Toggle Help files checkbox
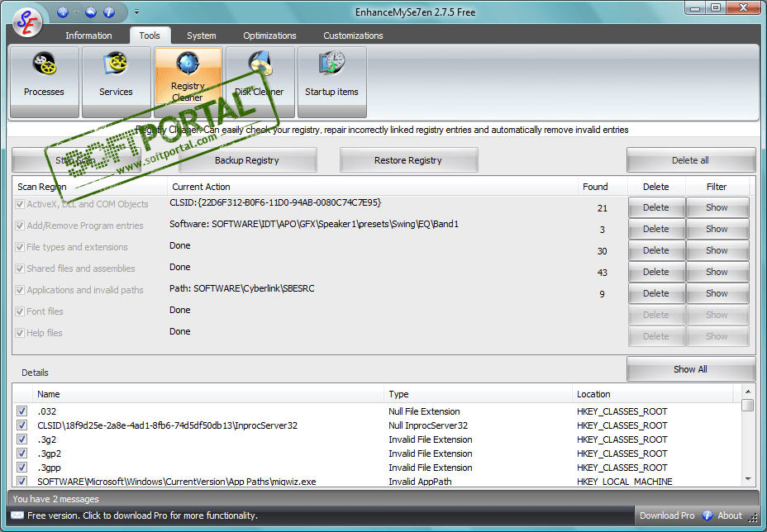The image size is (767, 532). click(20, 333)
